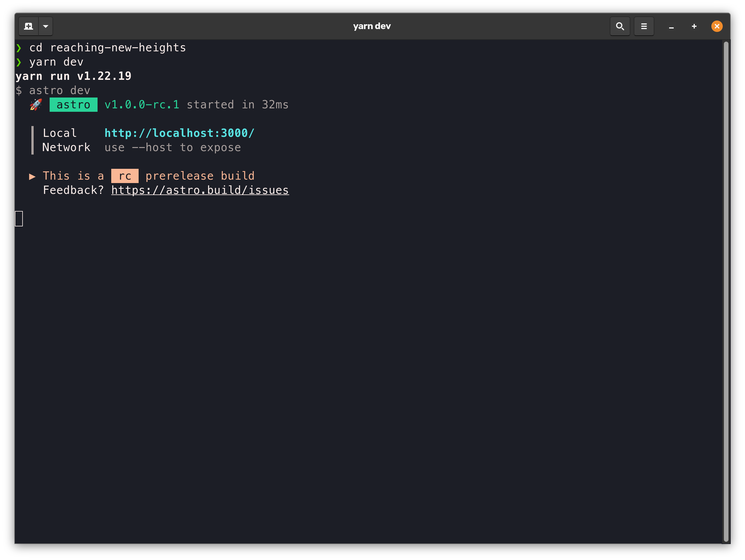Open the http://localhost:3000/ link
The image size is (745, 560).
tap(179, 133)
